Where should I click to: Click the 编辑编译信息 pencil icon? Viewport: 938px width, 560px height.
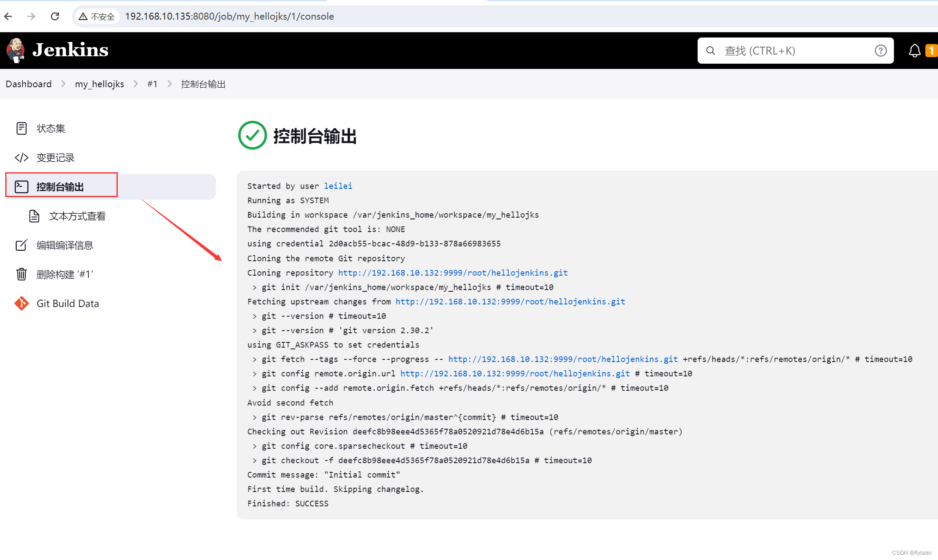(21, 245)
